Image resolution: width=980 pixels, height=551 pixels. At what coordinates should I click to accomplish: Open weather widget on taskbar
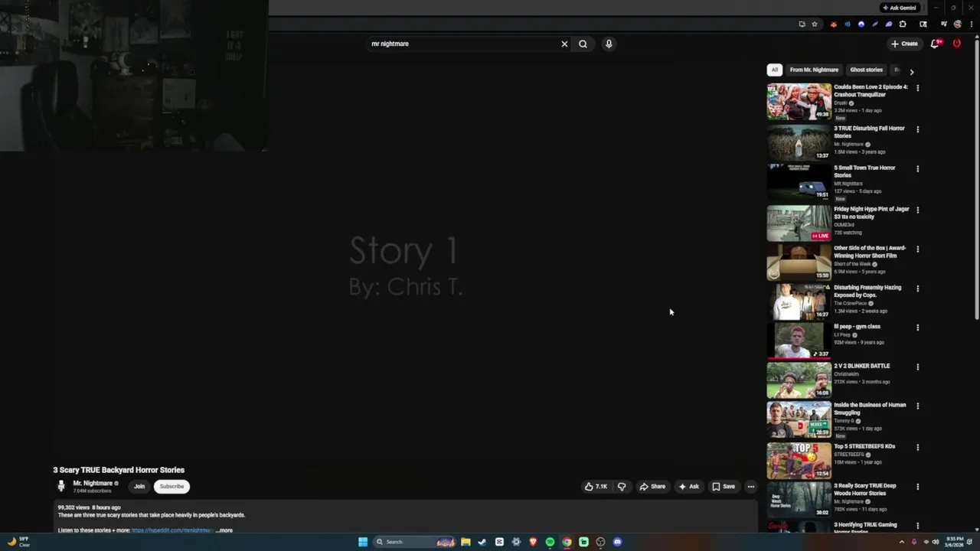tap(18, 542)
